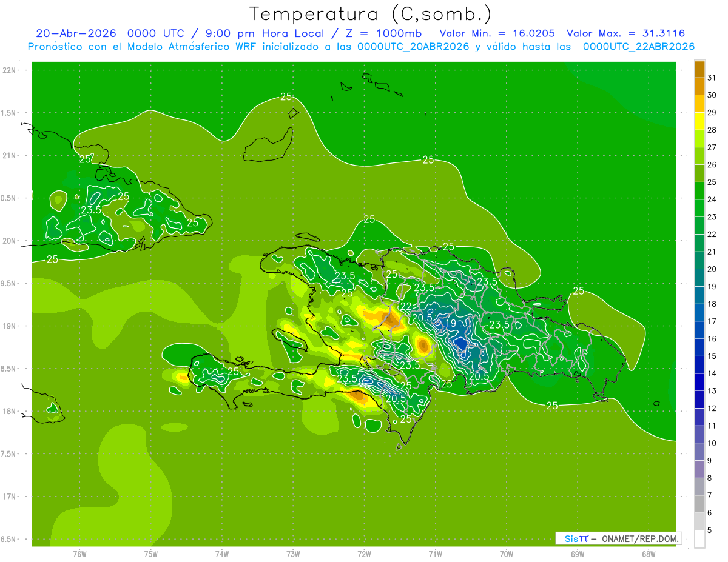This screenshot has width=728, height=562.
Task: Pick the yellow legend swatch between 28 and 29
Action: point(699,122)
